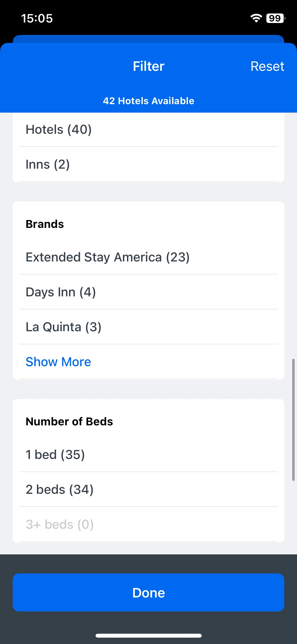Tap the disabled 3+ beds (0) option
This screenshot has height=644, width=297.
click(148, 524)
